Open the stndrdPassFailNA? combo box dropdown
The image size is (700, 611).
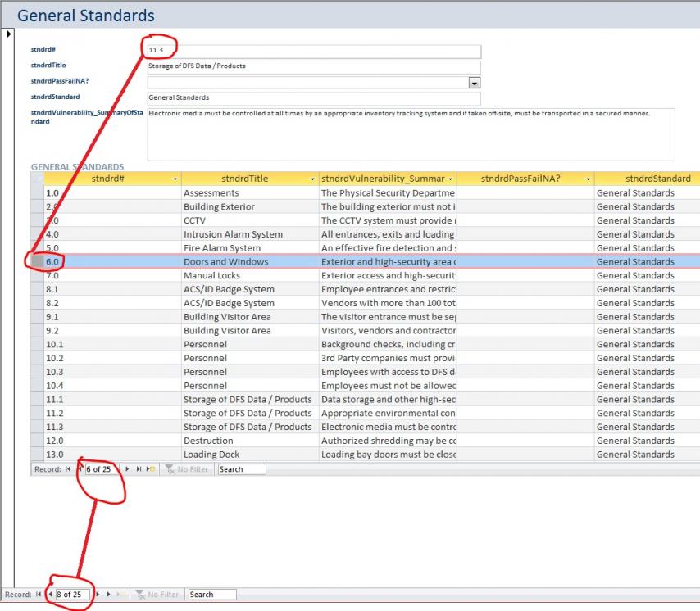pos(474,83)
